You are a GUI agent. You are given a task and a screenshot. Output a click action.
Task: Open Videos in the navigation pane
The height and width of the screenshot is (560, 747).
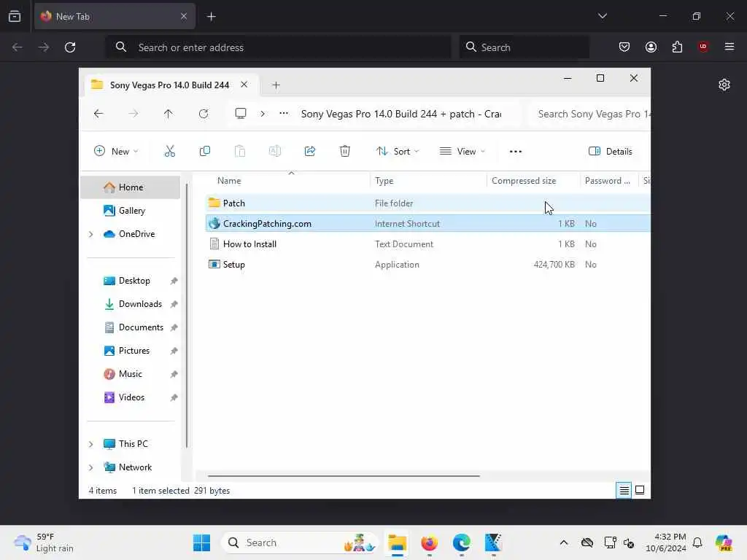pos(130,397)
